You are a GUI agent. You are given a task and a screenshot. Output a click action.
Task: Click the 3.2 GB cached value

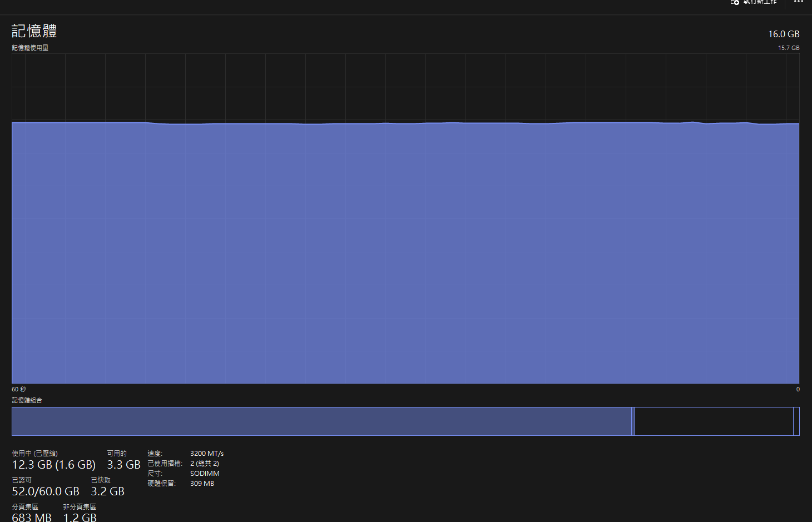(x=107, y=491)
